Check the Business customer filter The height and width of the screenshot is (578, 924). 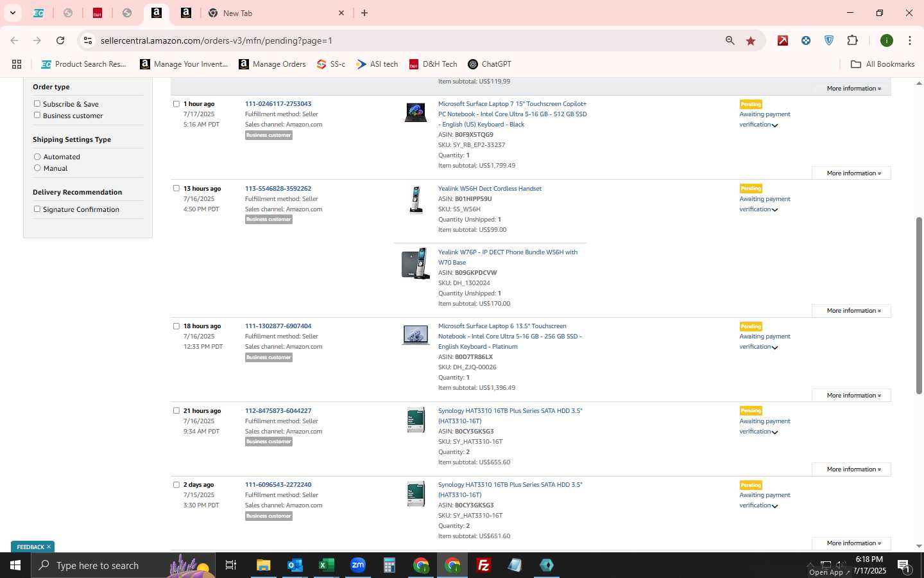(37, 115)
